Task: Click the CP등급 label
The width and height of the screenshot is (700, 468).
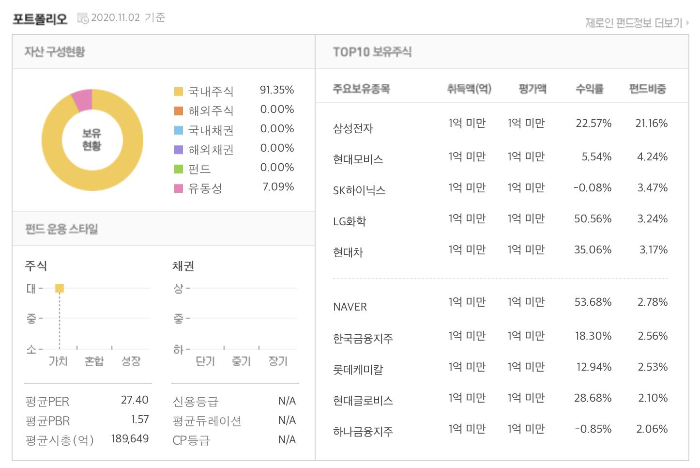Action: point(191,440)
